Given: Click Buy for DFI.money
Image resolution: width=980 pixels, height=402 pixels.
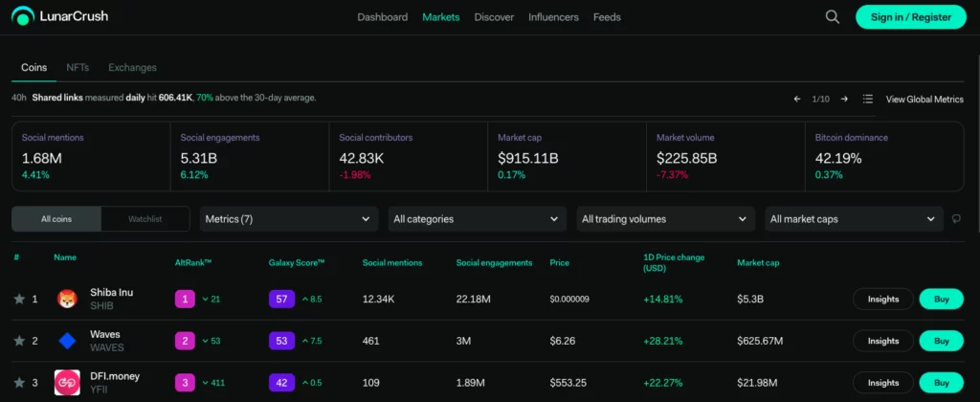Looking at the screenshot, I should pyautogui.click(x=942, y=383).
